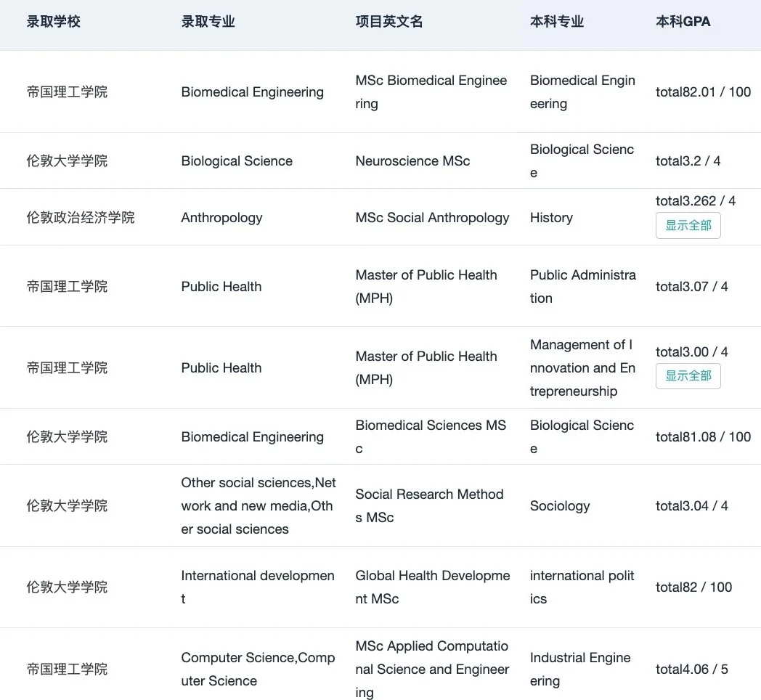Viewport: 761px width, 700px height.
Task: Select the History undergraduate major cell
Action: click(551, 217)
